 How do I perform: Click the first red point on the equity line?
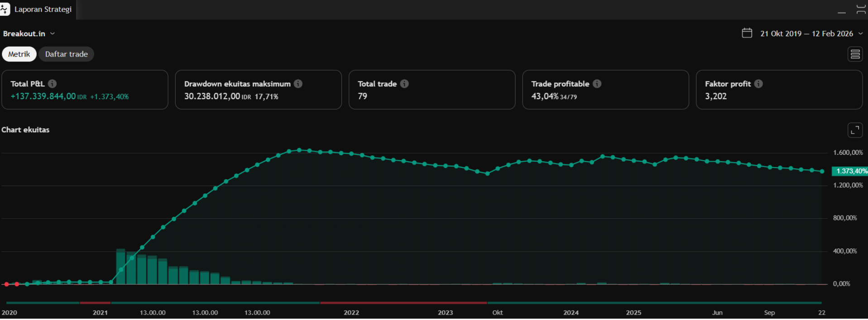(x=6, y=284)
